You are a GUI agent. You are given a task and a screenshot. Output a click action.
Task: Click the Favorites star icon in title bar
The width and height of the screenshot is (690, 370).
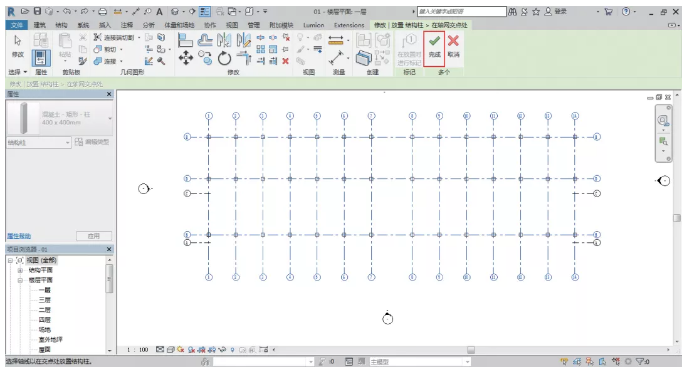coord(536,12)
